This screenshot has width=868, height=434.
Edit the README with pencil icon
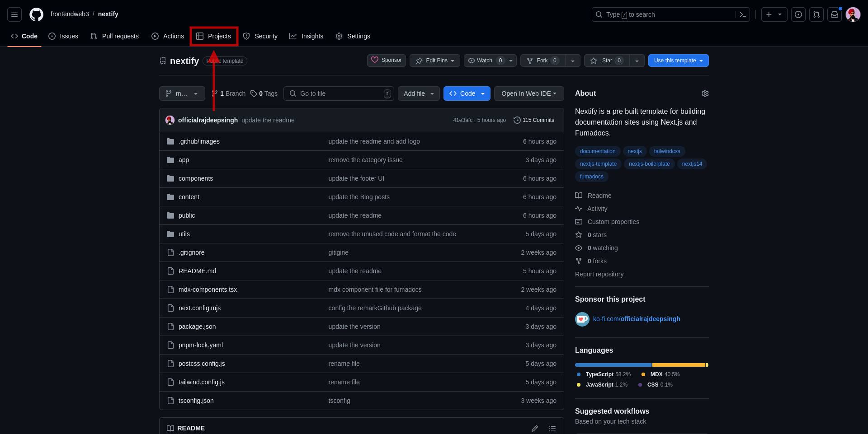tap(535, 428)
